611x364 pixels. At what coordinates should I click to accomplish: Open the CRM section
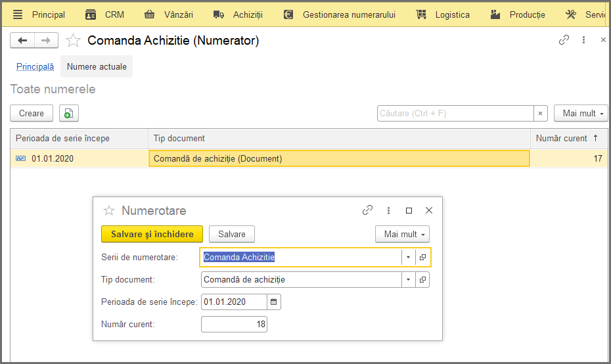tap(114, 15)
